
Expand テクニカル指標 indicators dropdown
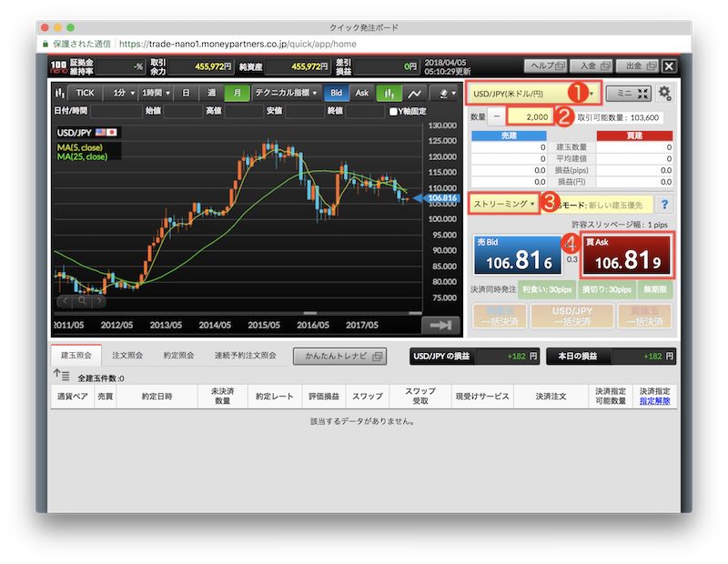point(286,93)
